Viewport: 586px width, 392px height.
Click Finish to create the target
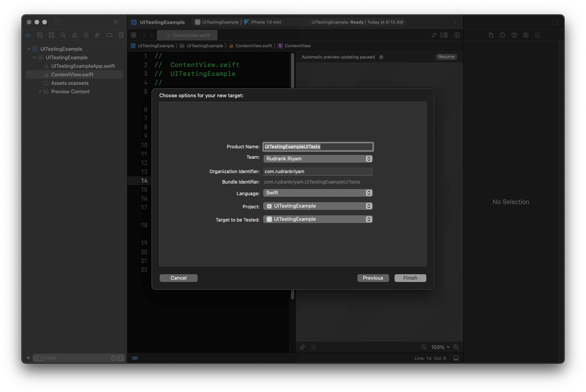point(410,278)
